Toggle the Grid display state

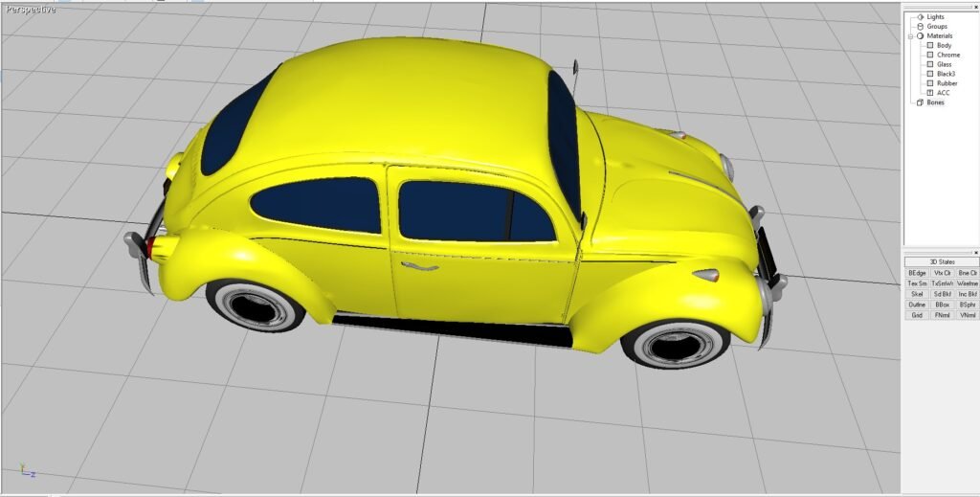point(917,315)
